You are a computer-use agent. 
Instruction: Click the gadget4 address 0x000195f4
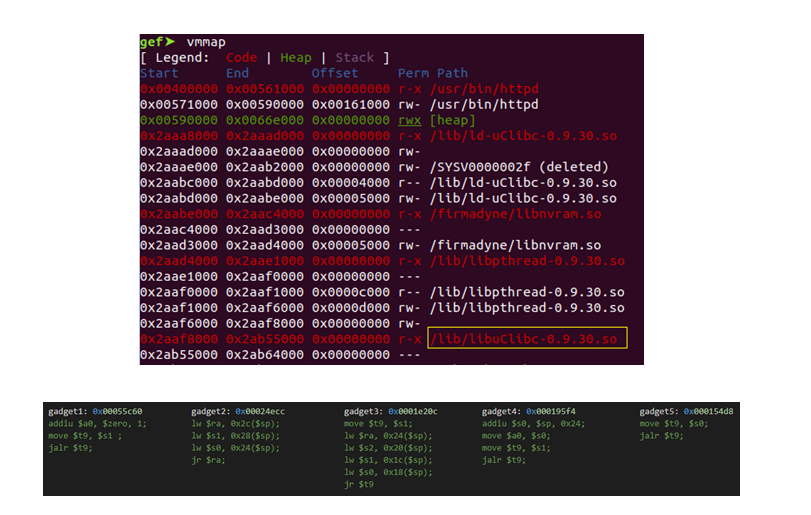[551, 412]
